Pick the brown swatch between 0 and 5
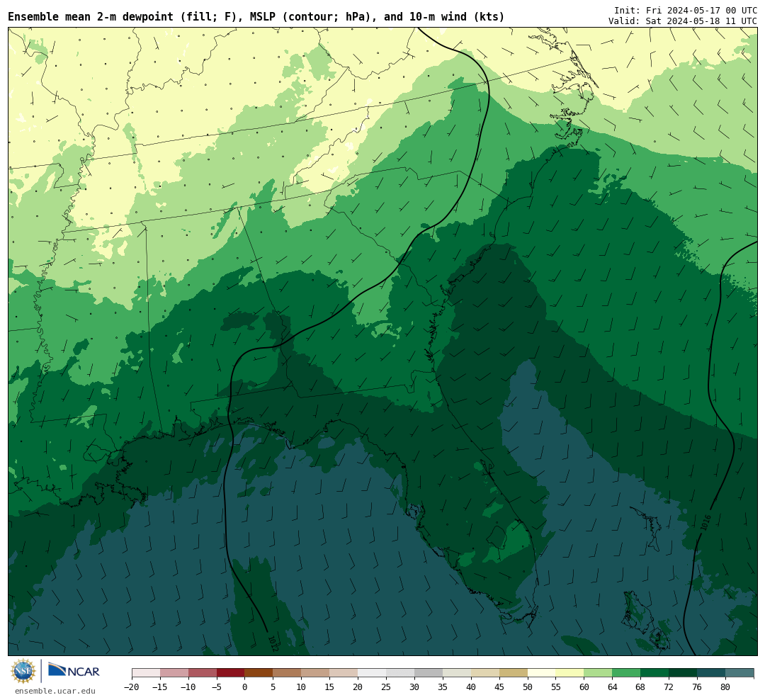Screen dimensions: 765x700 point(259,673)
